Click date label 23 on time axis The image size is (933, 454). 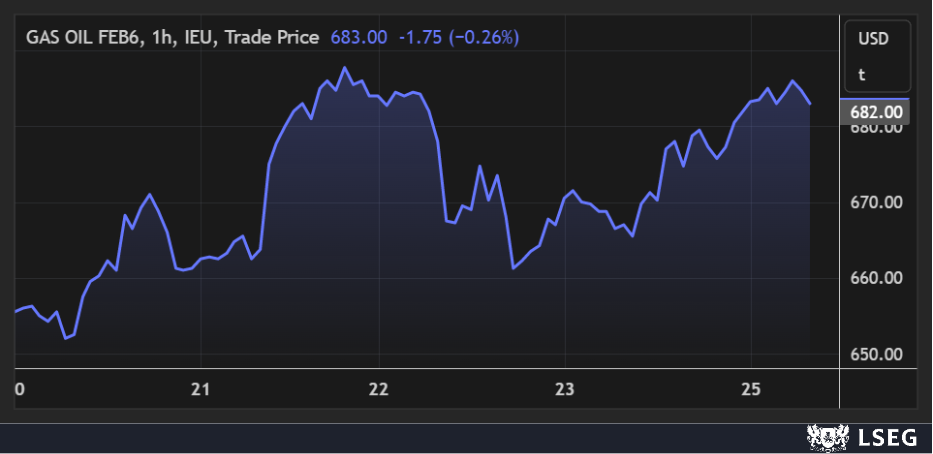click(x=565, y=388)
